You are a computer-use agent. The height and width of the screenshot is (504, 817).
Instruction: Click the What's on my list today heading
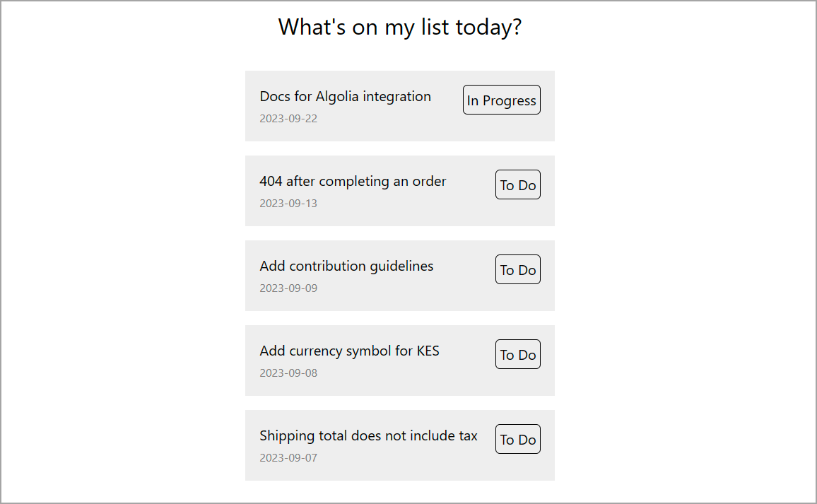pos(399,27)
